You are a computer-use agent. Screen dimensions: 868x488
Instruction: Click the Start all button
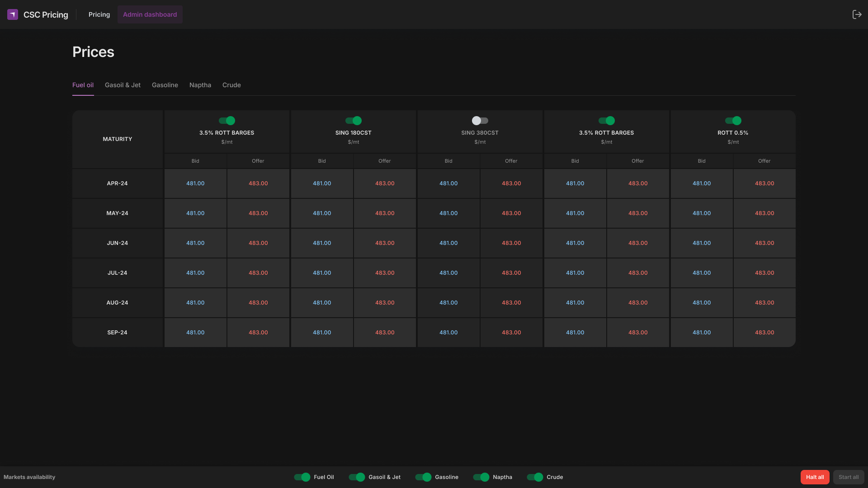(x=849, y=477)
